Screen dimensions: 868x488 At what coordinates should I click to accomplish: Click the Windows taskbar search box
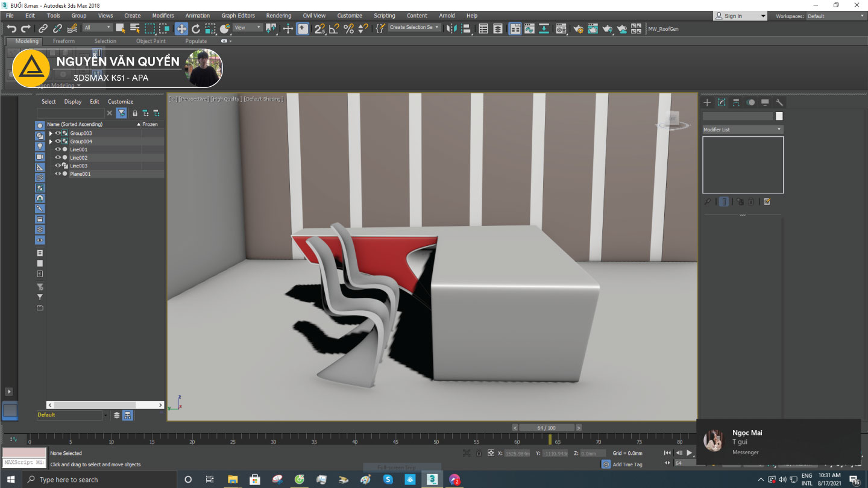point(99,480)
